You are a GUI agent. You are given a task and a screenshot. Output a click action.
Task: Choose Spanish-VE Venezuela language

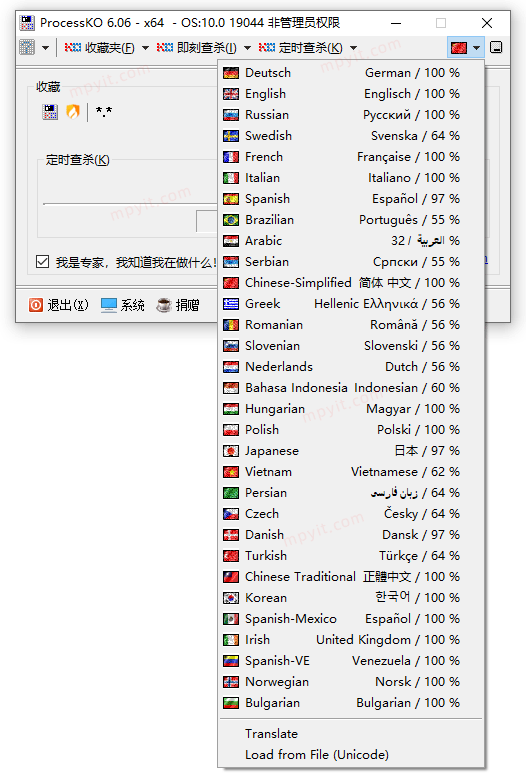pyautogui.click(x=351, y=661)
